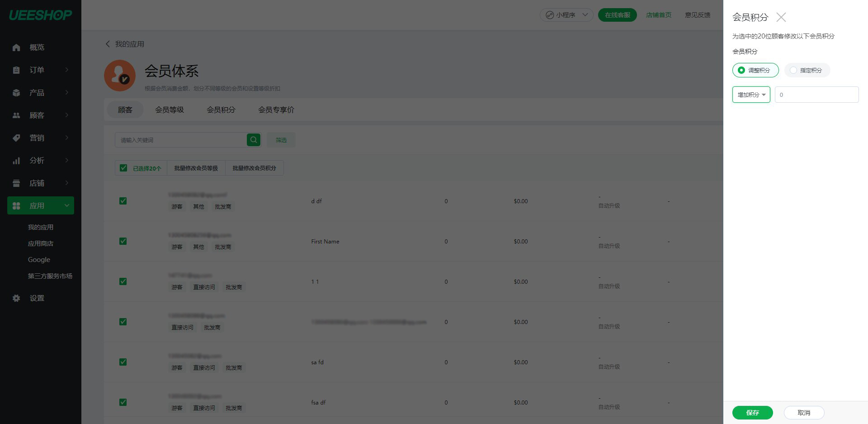Select the 指定积分 radio option
This screenshot has height=424, width=868.
click(793, 70)
